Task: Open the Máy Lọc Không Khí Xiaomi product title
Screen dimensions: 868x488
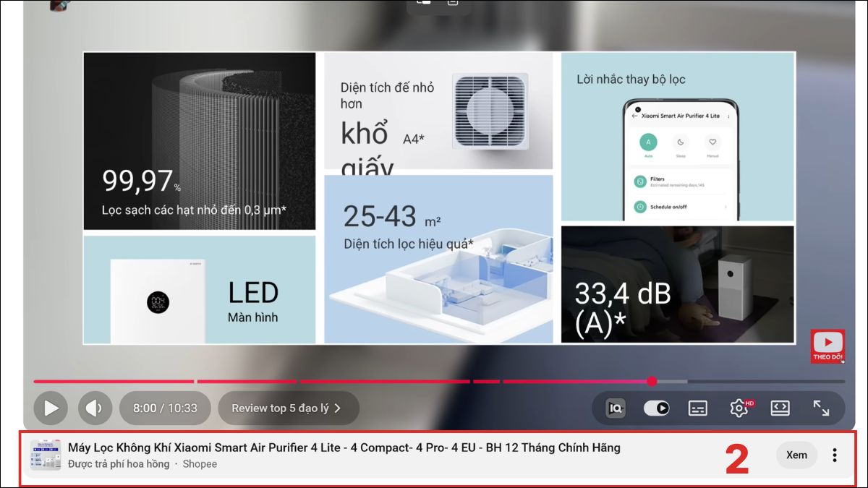Action: pos(344,448)
